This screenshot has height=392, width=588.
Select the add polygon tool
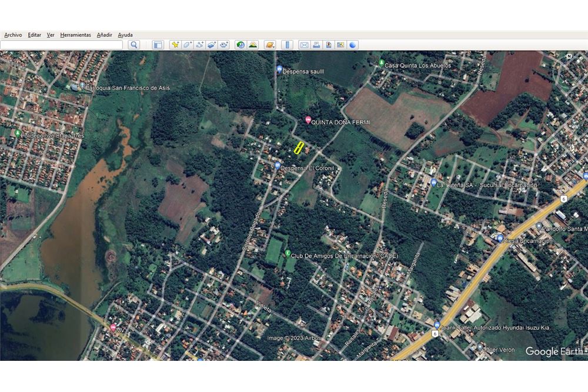point(188,45)
